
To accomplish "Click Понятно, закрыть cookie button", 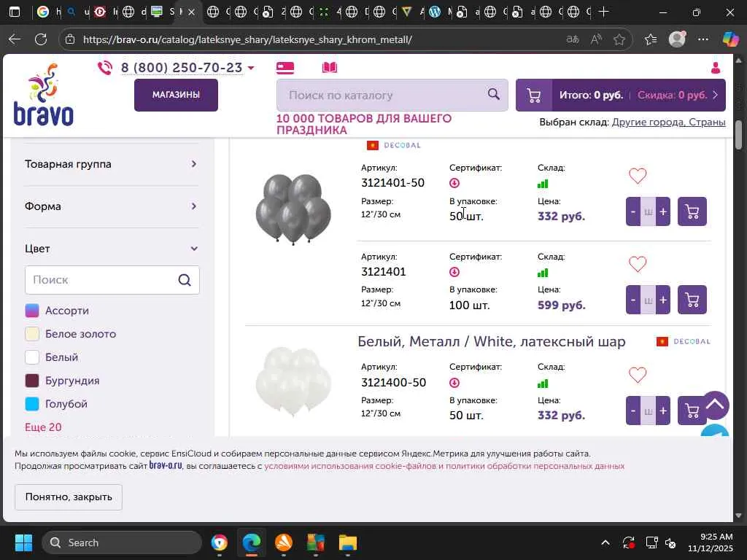I will [68, 497].
